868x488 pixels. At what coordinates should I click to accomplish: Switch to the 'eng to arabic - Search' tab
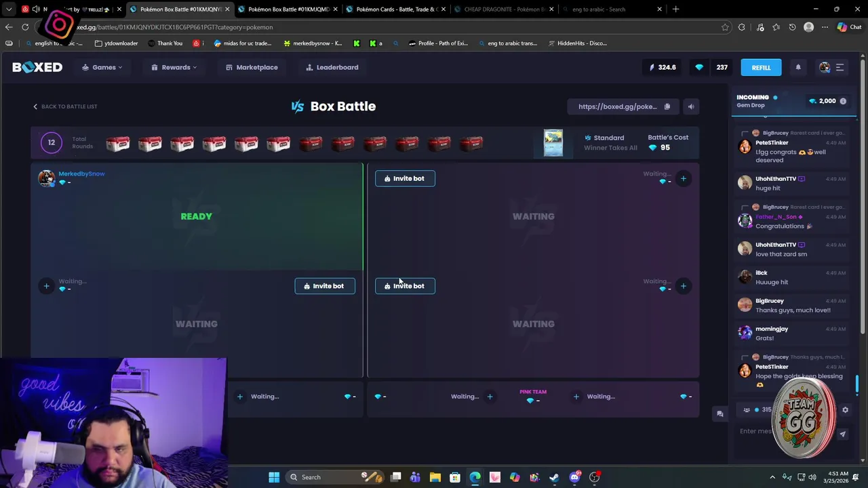(x=611, y=9)
